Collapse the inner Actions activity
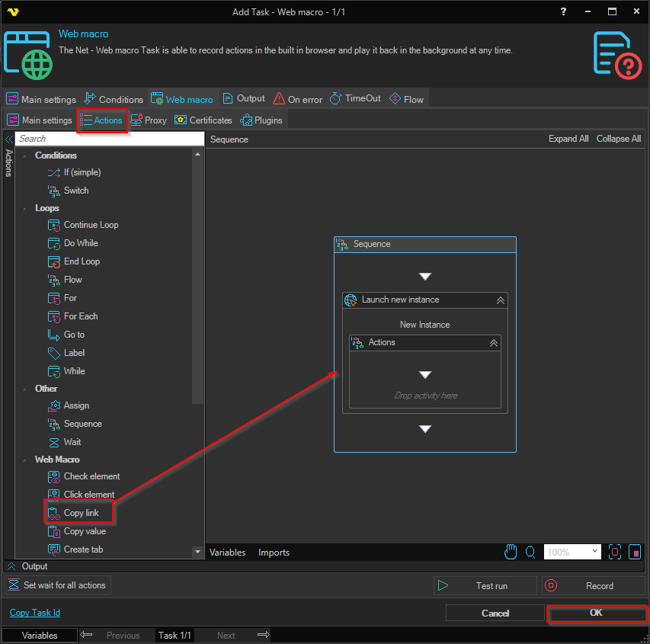Image resolution: width=650 pixels, height=644 pixels. (x=493, y=343)
